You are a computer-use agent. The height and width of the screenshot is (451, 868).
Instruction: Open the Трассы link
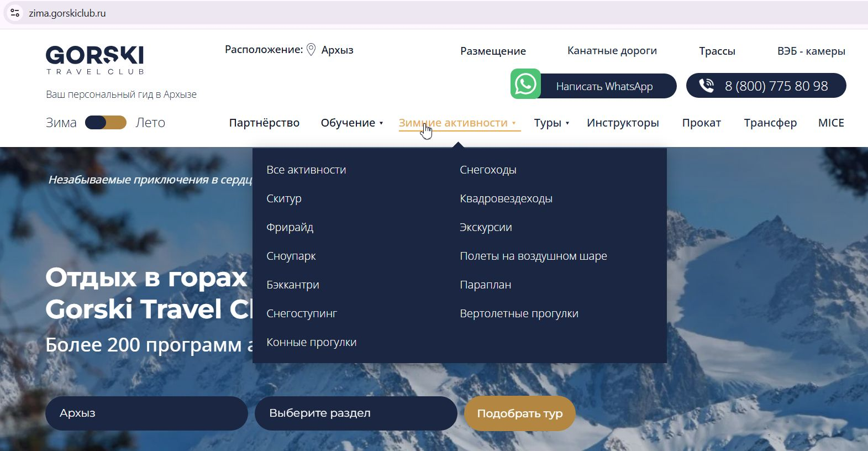(717, 51)
